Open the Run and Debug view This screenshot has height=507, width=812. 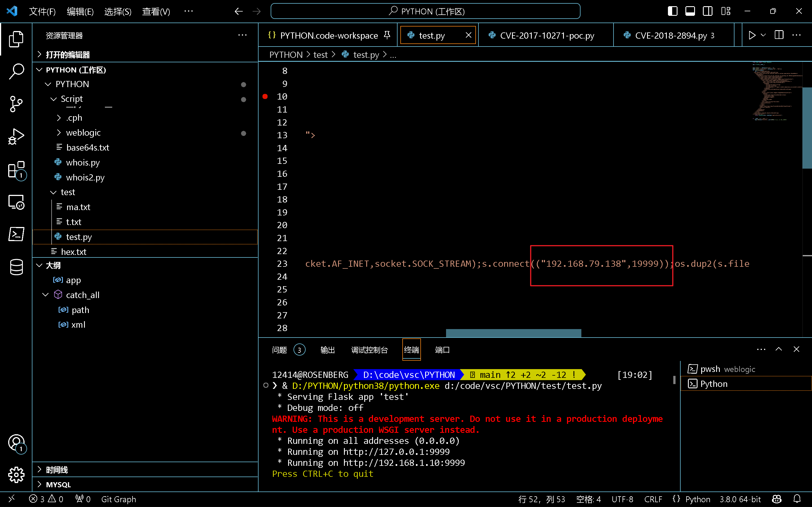pyautogui.click(x=16, y=137)
